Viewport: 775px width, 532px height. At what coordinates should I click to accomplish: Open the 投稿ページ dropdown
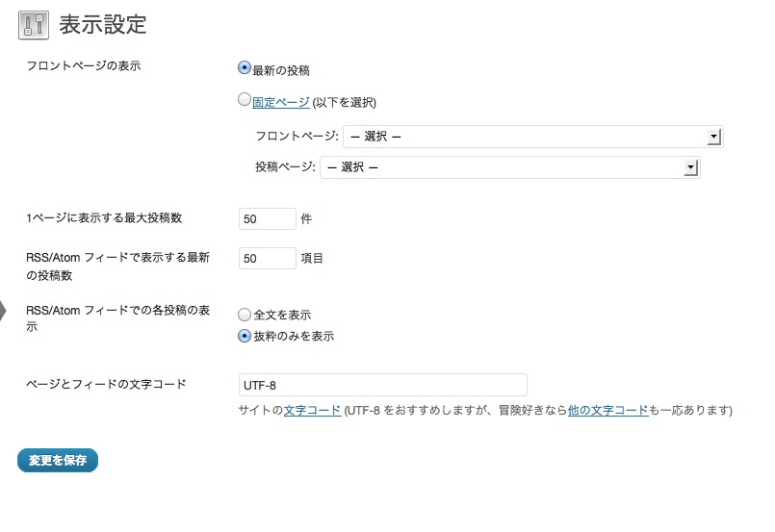pos(510,167)
